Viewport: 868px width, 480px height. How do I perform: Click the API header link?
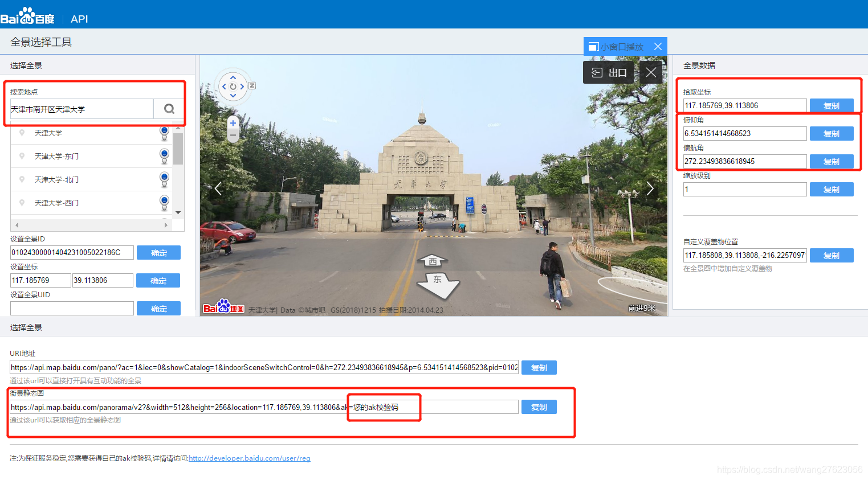(79, 19)
